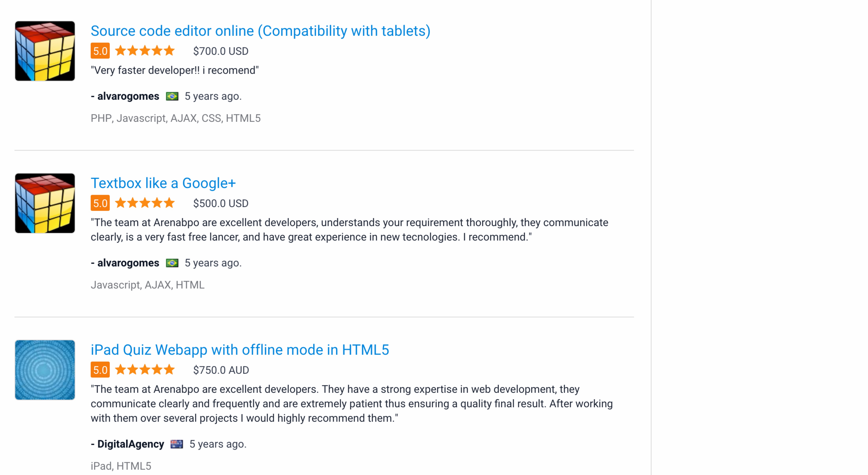Open the DigitalAgency reviewer profile
Screen dimensions: 868x475
(x=130, y=444)
